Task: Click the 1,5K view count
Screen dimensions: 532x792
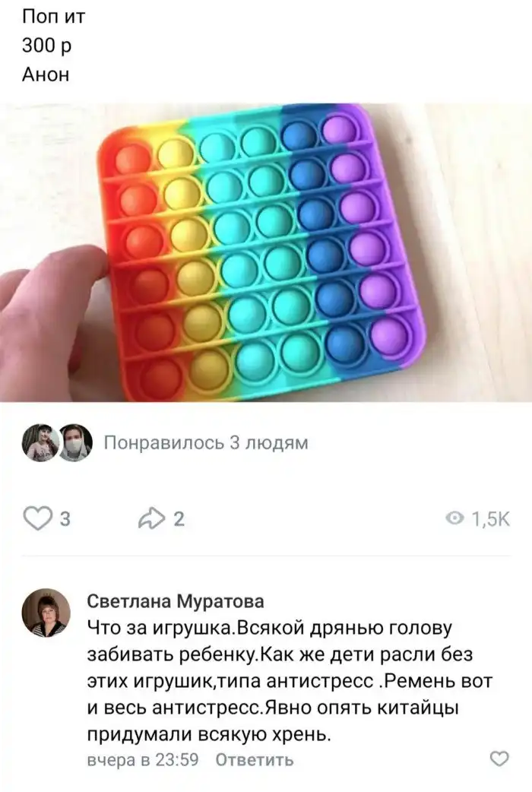Action: [490, 518]
